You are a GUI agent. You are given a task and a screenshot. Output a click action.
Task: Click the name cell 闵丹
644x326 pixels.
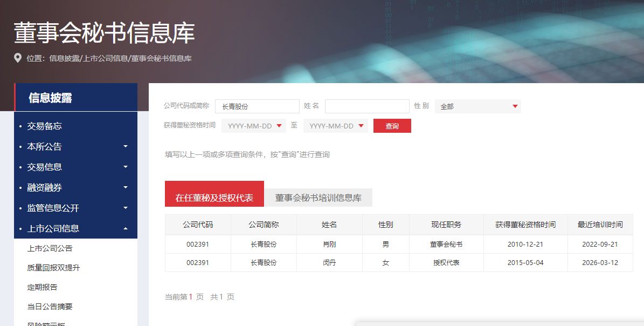pos(329,263)
